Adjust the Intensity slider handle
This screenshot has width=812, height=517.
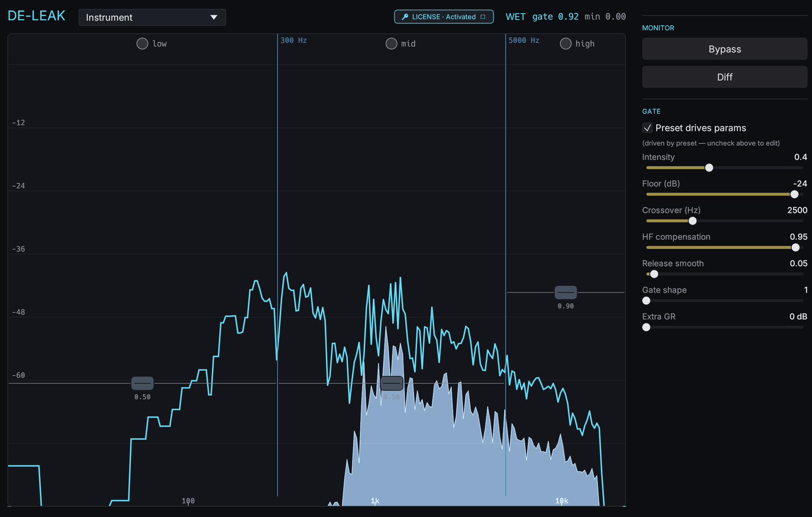709,168
